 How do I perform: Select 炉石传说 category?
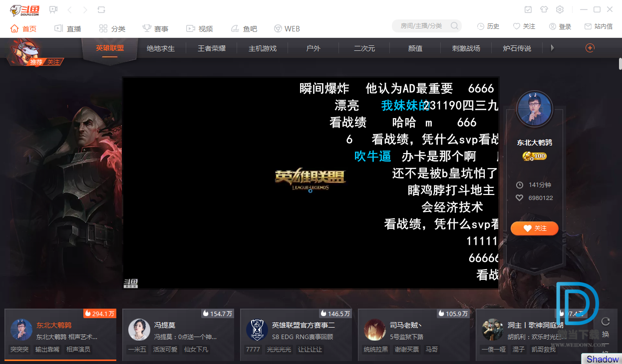pyautogui.click(x=517, y=49)
